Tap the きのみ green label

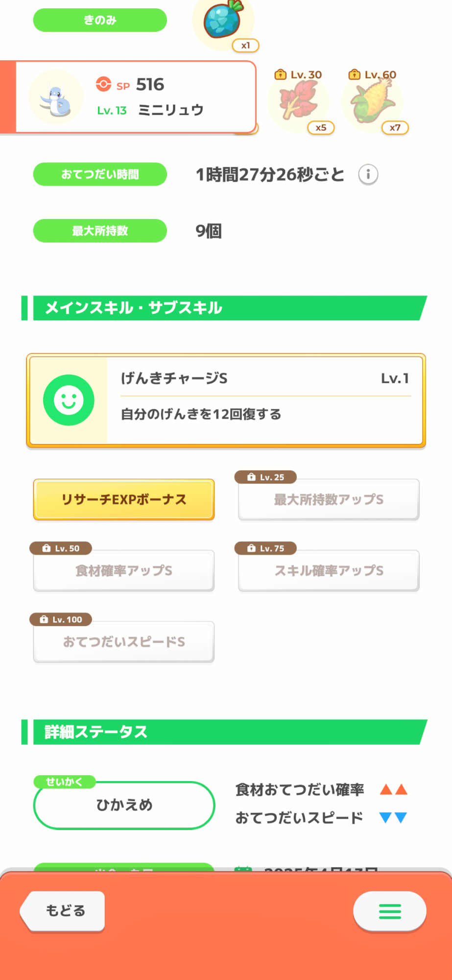[100, 20]
